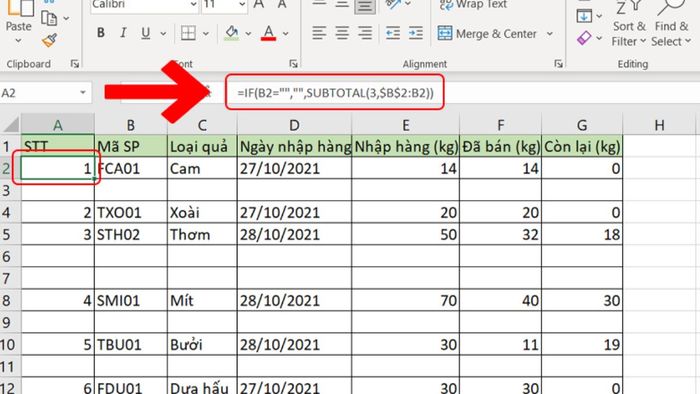Click the Format Painter brush icon
Screen dimensions: 700x394
click(x=50, y=41)
